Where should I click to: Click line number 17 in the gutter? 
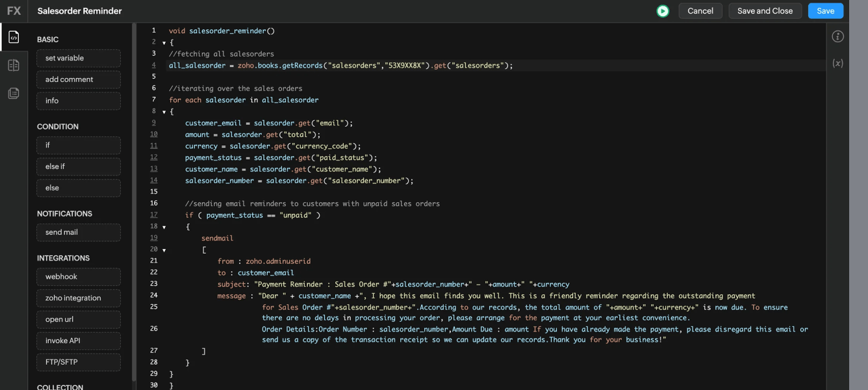pos(154,215)
